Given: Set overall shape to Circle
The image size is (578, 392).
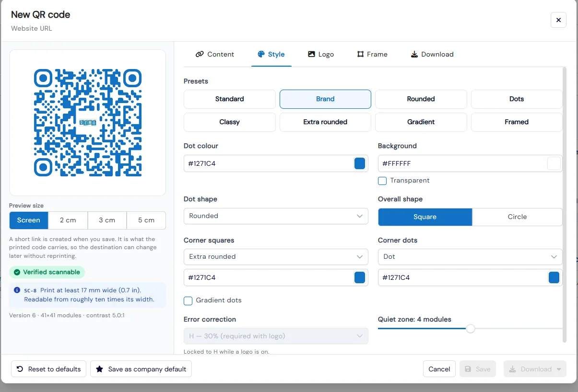Looking at the screenshot, I should click(x=517, y=217).
